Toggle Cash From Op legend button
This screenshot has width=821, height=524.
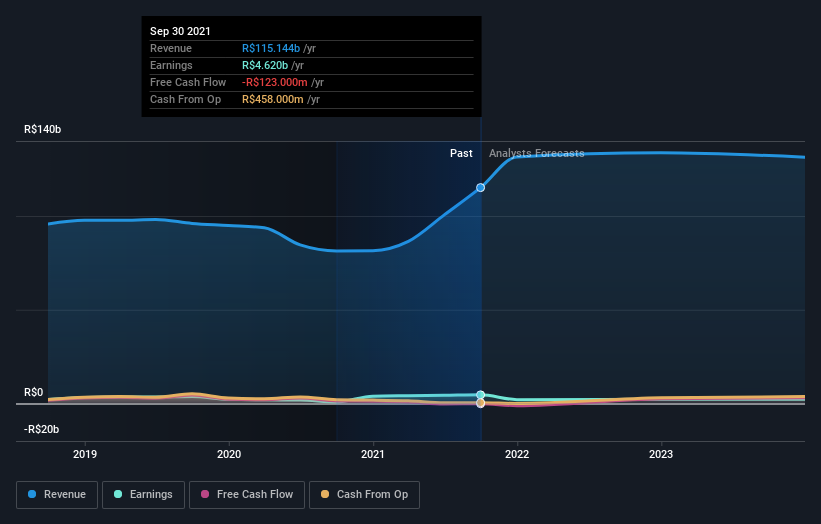pos(364,495)
